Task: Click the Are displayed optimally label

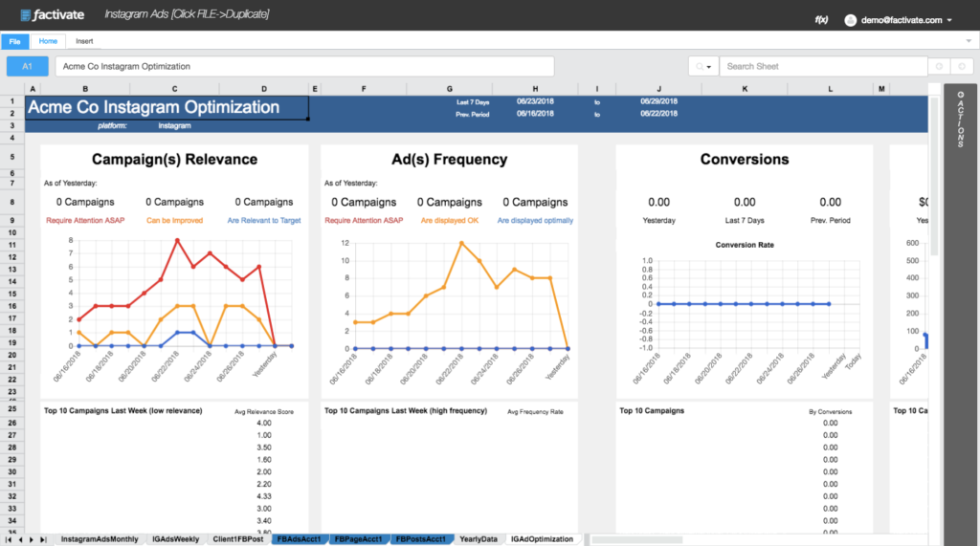Action: pyautogui.click(x=535, y=221)
